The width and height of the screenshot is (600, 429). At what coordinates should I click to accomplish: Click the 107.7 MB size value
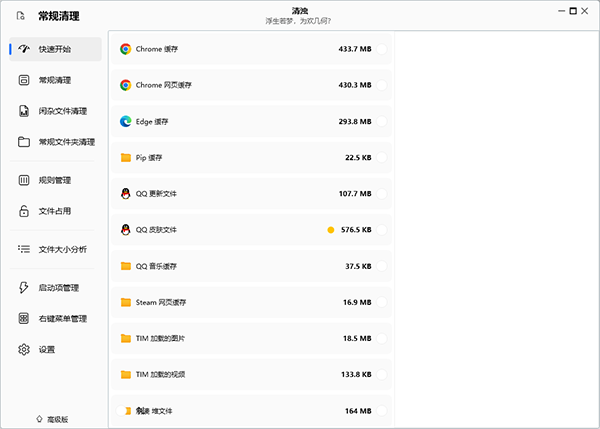[x=355, y=194]
